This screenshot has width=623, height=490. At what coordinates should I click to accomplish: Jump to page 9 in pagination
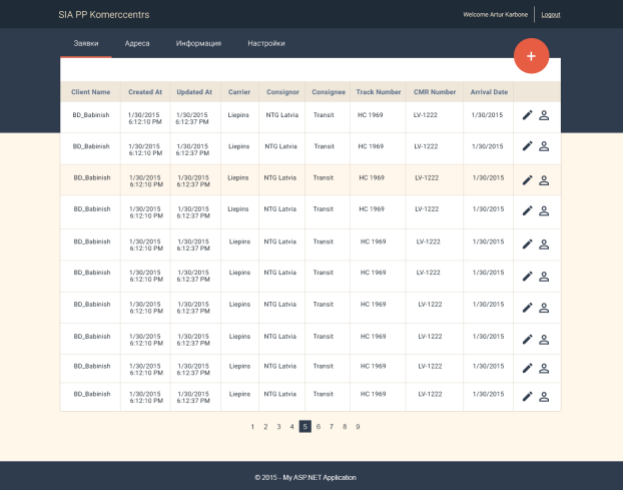point(357,426)
